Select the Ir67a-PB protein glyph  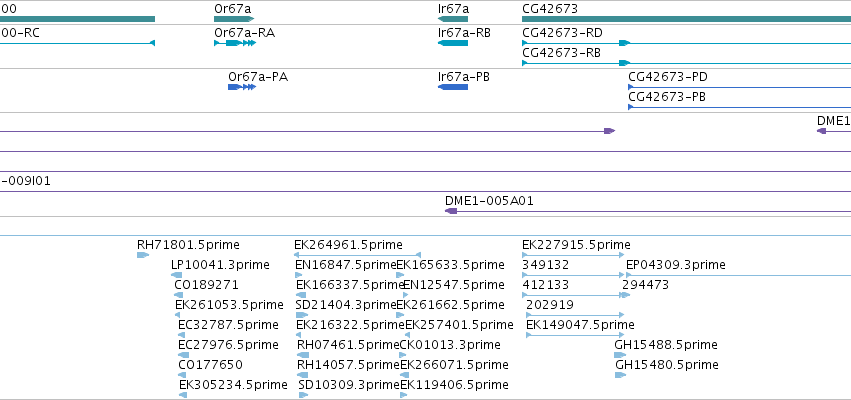[453, 87]
